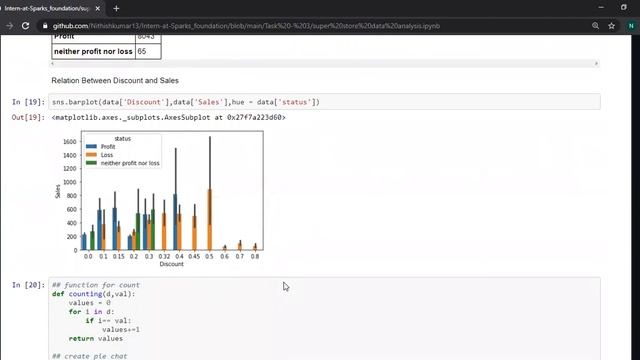Click the sns.barplot code cell
Image resolution: width=640 pixels, height=360 pixels.
[x=324, y=102]
